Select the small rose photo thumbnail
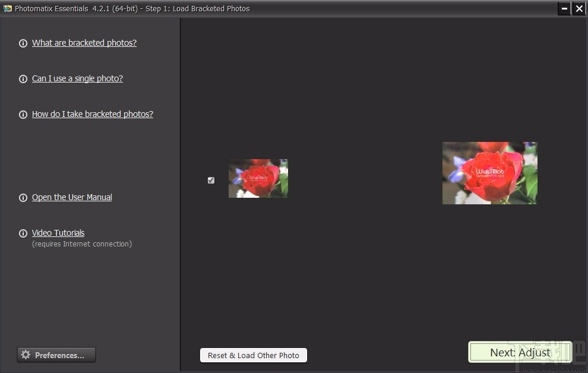The image size is (588, 373). 258,178
